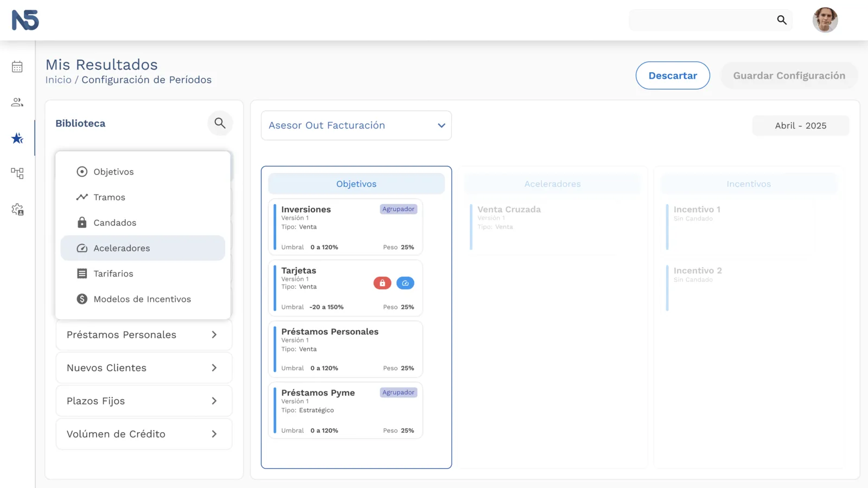Click the Aceleradores speedometer icon
868x488 pixels.
click(82, 248)
